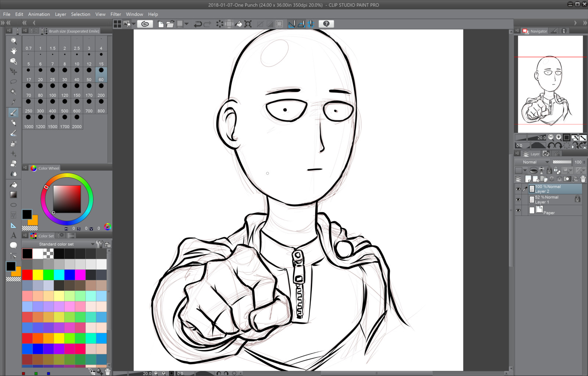Expand layer color dropdown arrow
588x376 pixels.
[525, 170]
